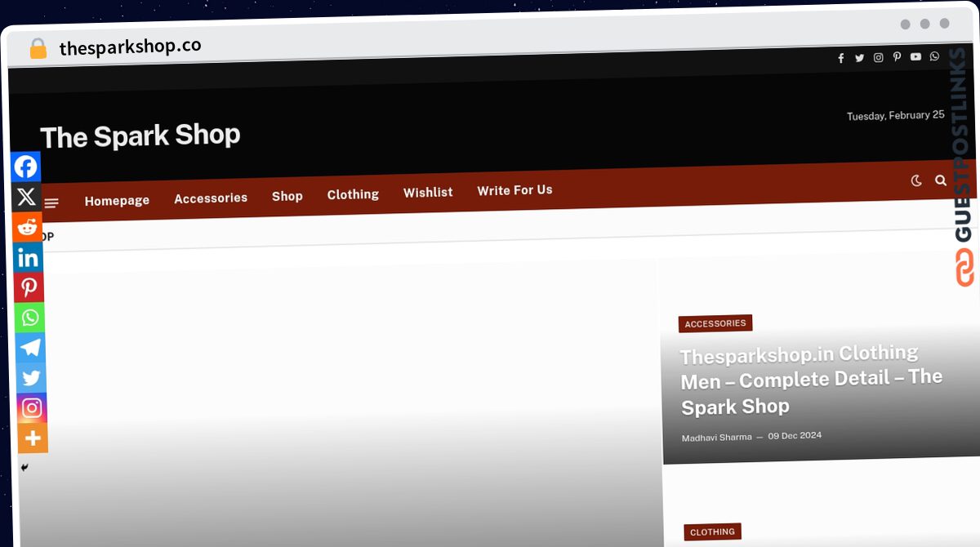Viewport: 980px width, 547px height.
Task: Open Twitter icon in top header bar
Action: pyautogui.click(x=859, y=58)
